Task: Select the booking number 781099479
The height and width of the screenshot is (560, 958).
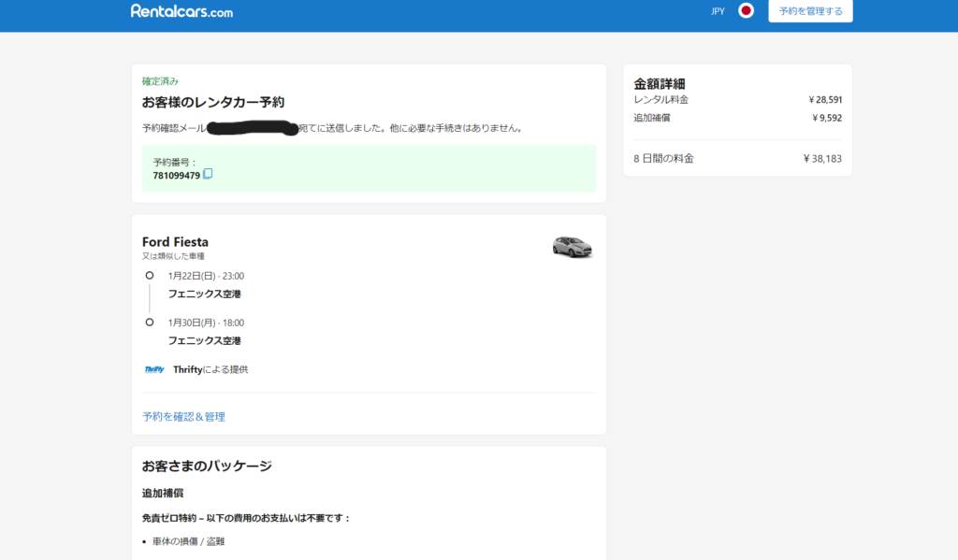Action: 176,175
